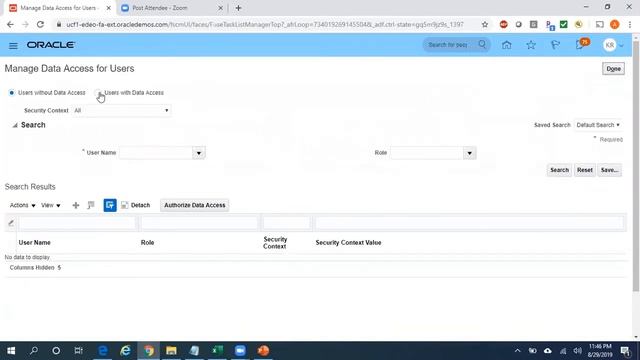
Task: Switch to Manage Data Access for Users tab
Action: pos(60,8)
